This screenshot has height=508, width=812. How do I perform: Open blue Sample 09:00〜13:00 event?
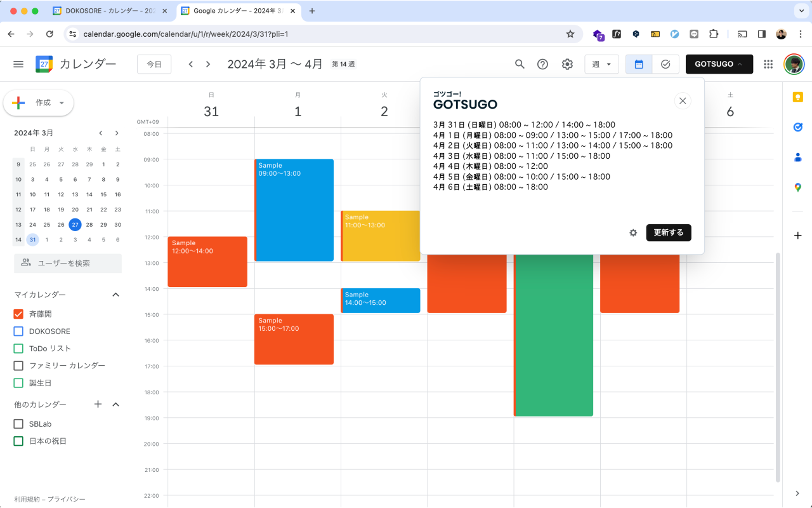tap(294, 210)
